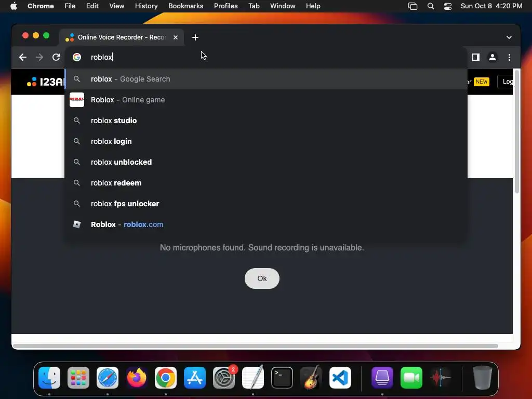Viewport: 532px width, 399px height.
Task: Open the Apple menu
Action: tap(14, 6)
